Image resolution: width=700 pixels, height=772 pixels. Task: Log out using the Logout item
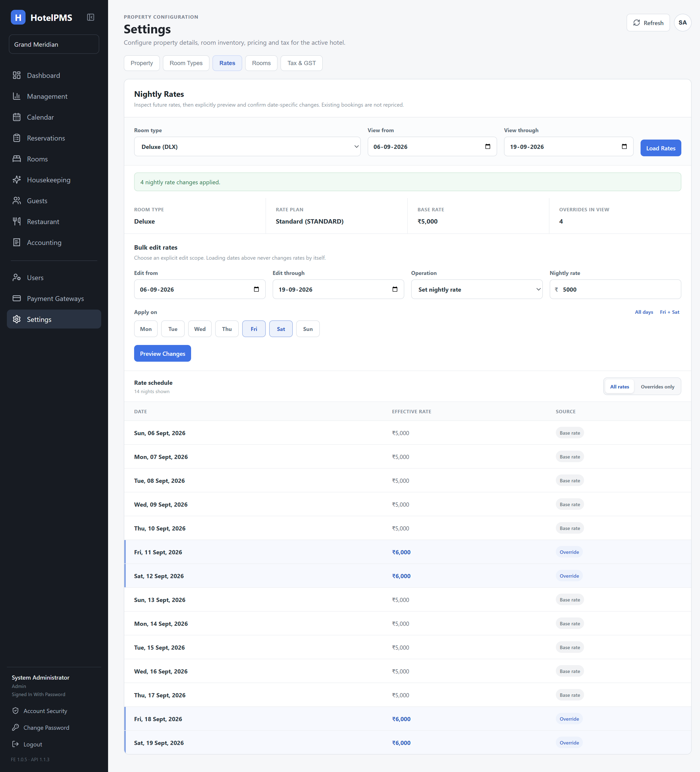tap(27, 744)
